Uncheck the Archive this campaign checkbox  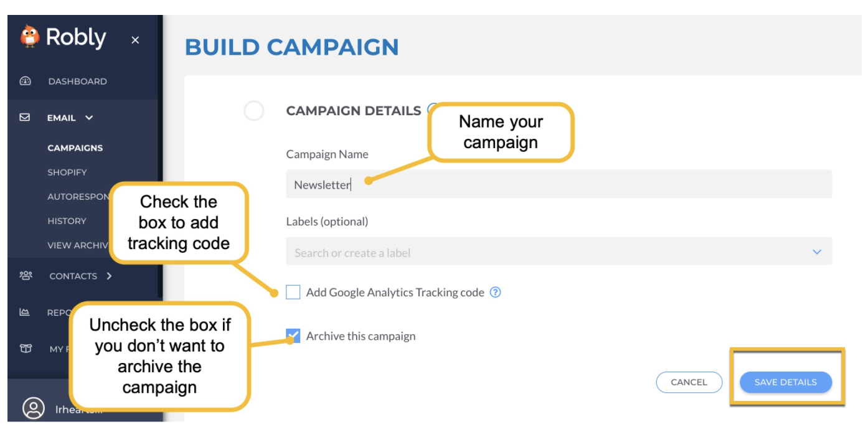[293, 336]
